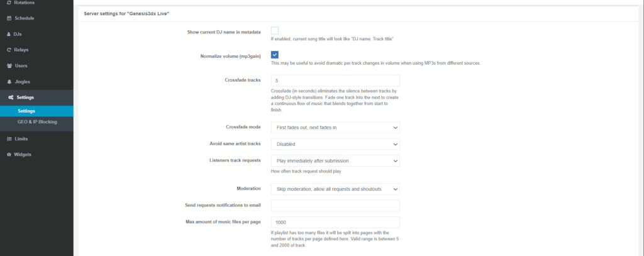644x256 pixels.
Task: Click Max amount of music files field
Action: (x=335, y=222)
